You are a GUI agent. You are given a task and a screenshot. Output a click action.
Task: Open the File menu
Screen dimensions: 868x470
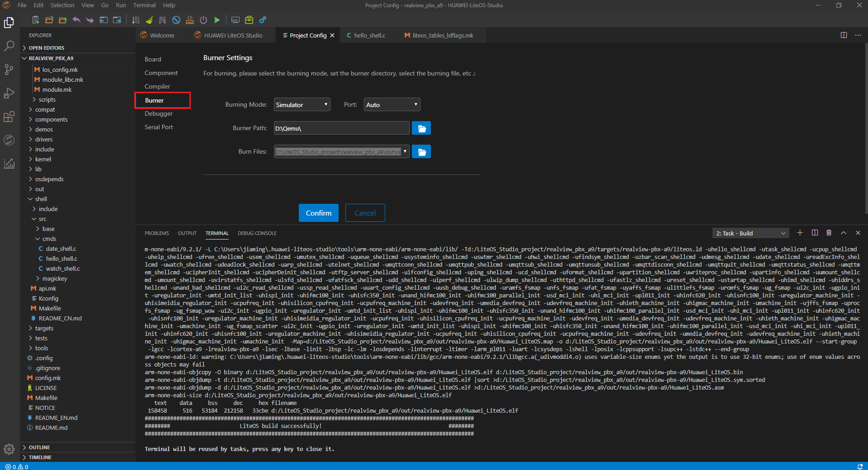click(x=22, y=5)
